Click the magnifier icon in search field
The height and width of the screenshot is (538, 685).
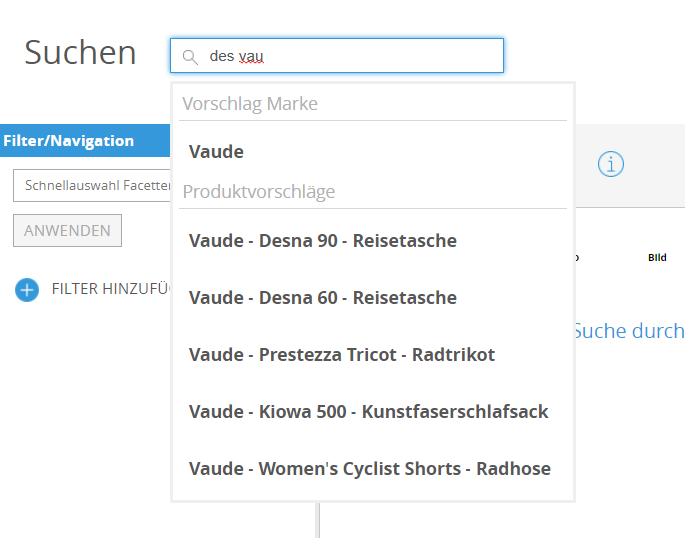point(190,57)
